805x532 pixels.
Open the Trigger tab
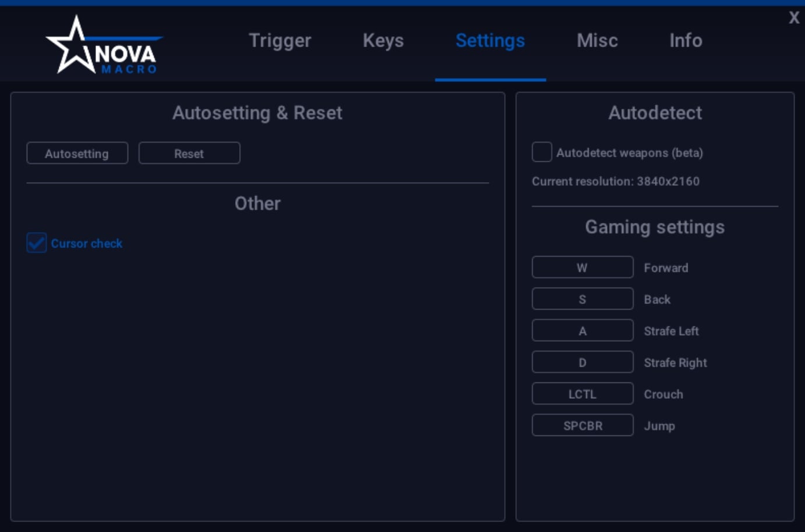(280, 41)
